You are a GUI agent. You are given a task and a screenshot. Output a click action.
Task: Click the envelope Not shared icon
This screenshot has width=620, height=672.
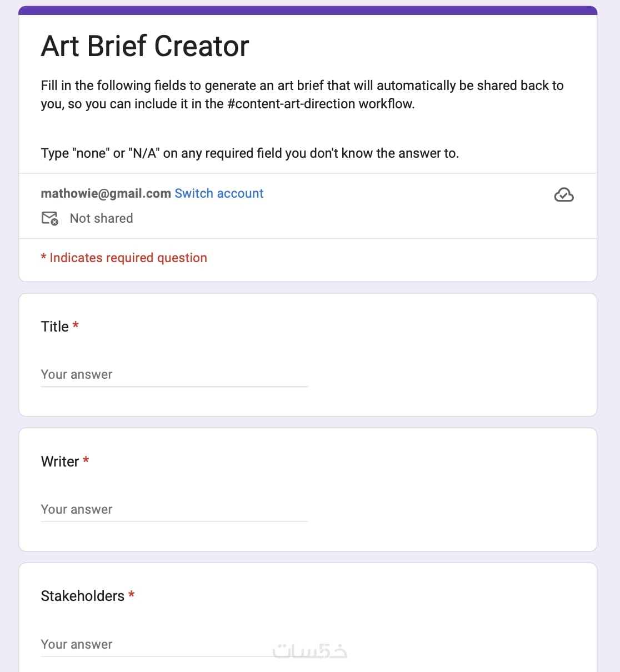click(x=49, y=218)
